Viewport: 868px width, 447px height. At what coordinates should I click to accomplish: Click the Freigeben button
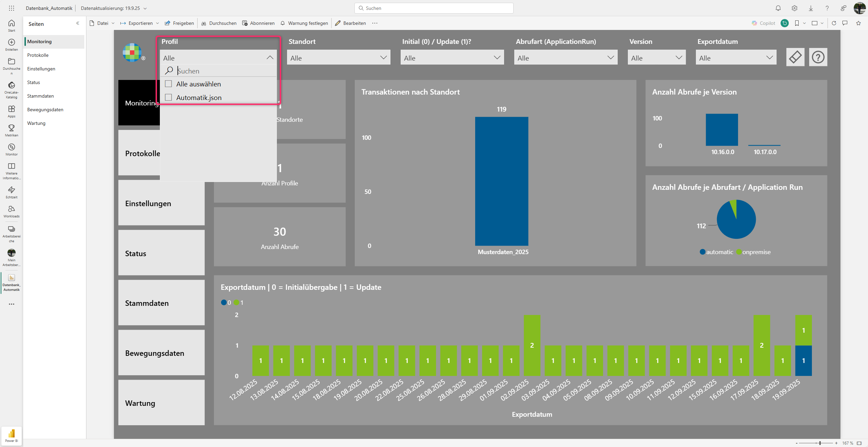click(179, 23)
